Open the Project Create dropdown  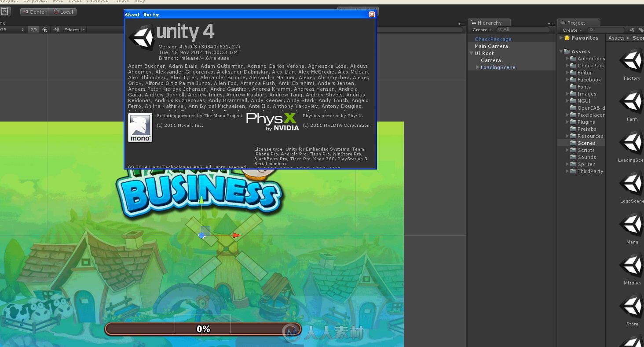click(x=572, y=30)
